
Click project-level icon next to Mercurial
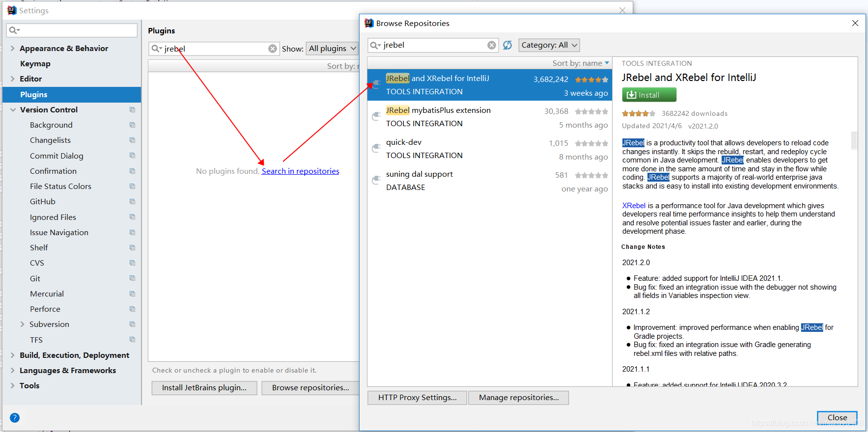(x=132, y=294)
